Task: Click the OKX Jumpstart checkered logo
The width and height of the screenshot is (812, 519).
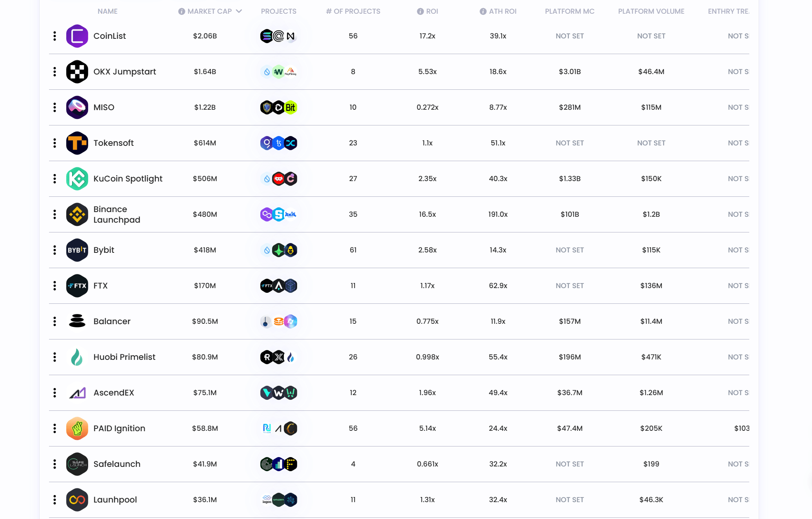Action: click(x=77, y=72)
